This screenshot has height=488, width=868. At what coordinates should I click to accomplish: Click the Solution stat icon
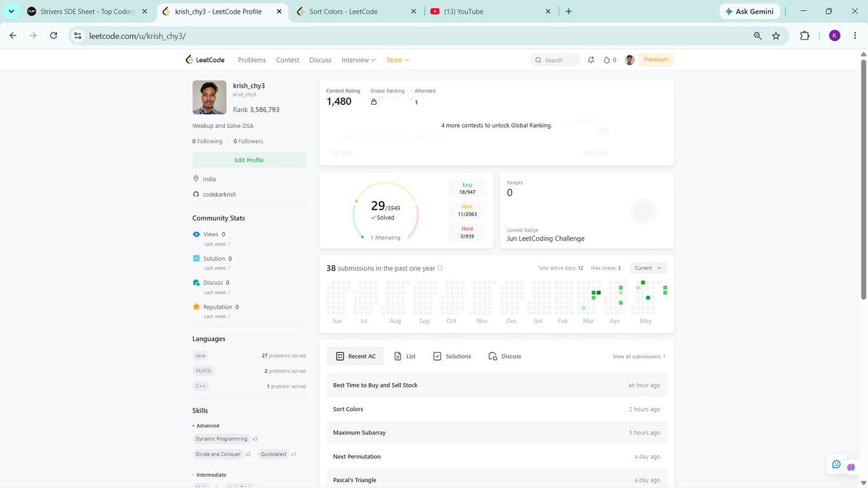(x=196, y=258)
